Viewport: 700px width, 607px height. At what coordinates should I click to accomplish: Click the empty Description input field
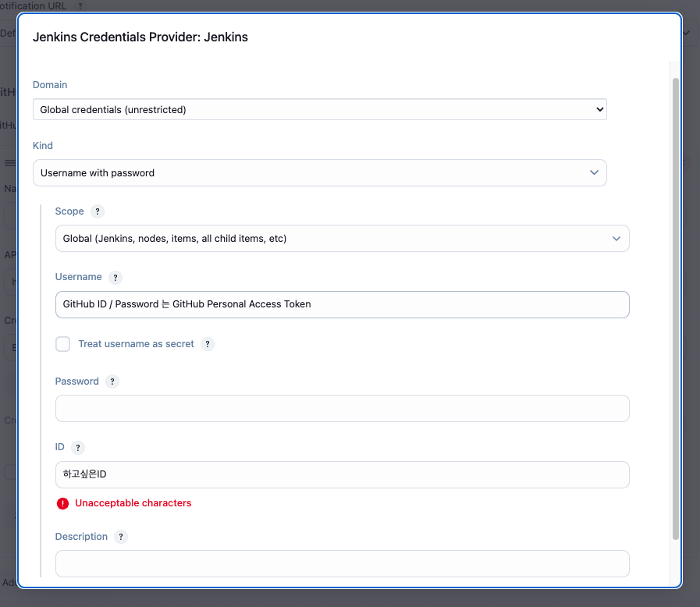(x=343, y=564)
